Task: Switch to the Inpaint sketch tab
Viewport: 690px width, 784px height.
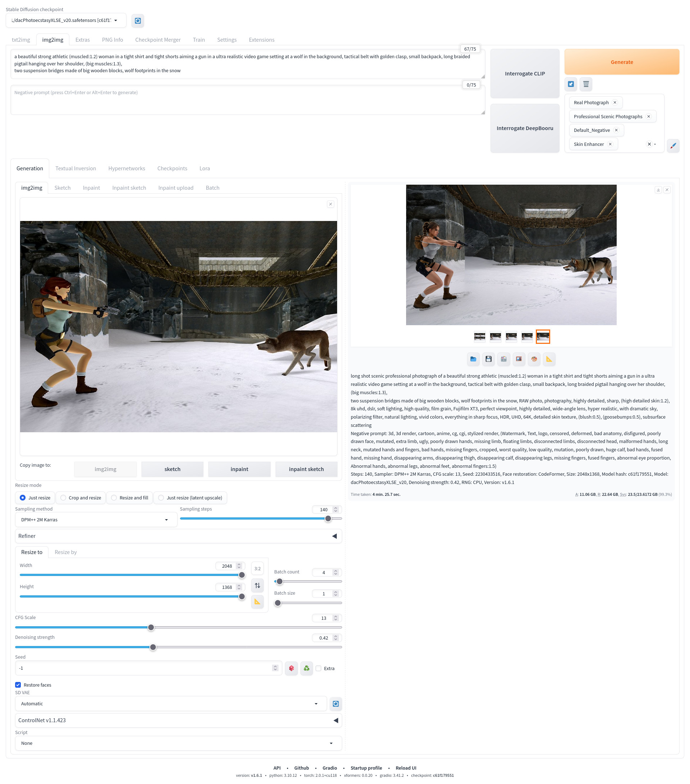Action: (129, 188)
